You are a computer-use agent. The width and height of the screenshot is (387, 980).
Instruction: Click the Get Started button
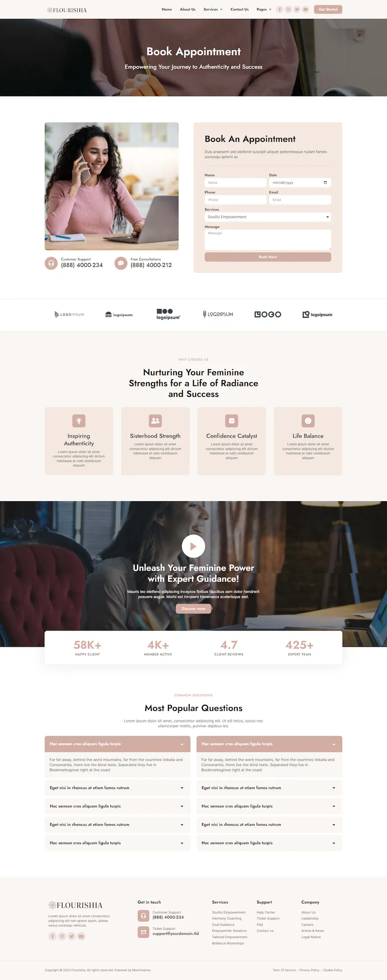(x=328, y=9)
